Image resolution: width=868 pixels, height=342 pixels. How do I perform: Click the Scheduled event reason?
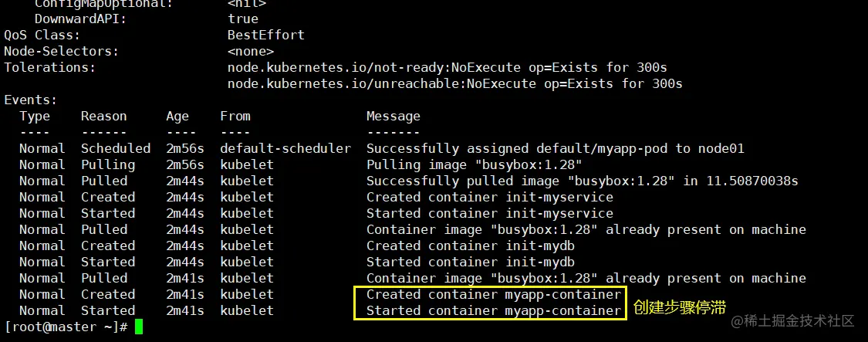coord(115,148)
